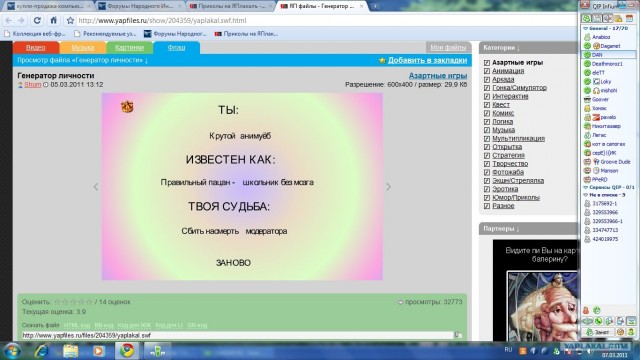Open Коллекция веб-фр bookmark

35,34
